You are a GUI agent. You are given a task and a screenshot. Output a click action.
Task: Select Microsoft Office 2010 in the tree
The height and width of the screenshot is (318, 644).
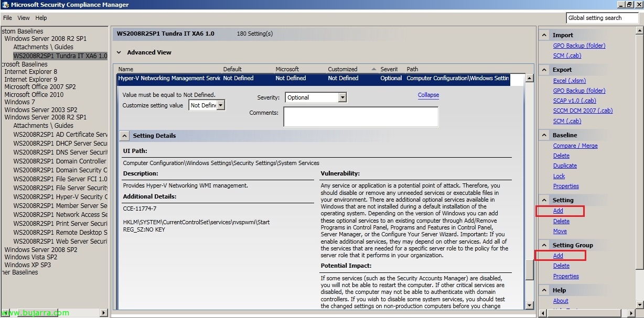coord(34,95)
